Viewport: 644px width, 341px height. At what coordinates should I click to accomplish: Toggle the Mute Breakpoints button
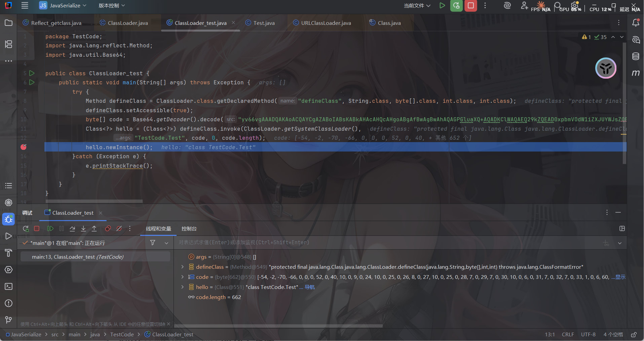click(x=119, y=229)
